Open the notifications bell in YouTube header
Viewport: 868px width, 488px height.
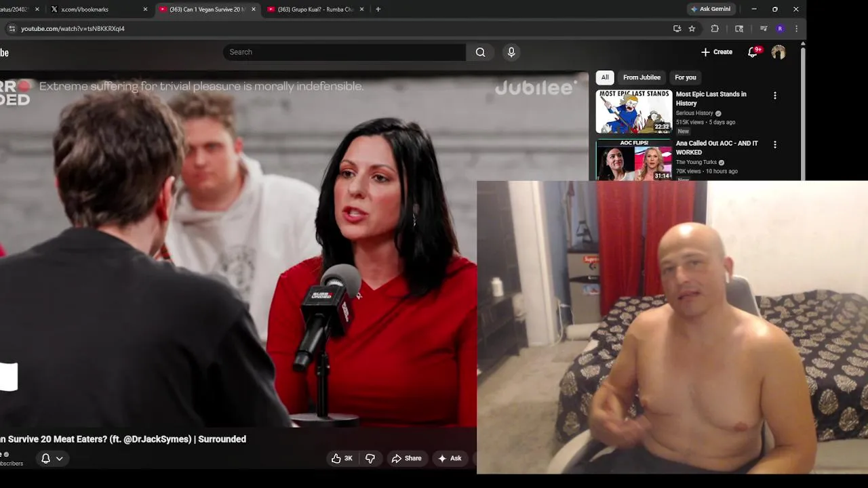point(753,52)
